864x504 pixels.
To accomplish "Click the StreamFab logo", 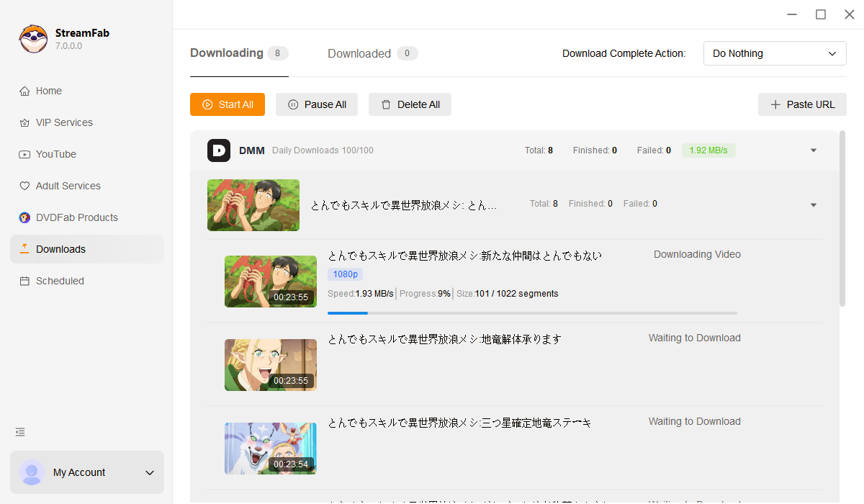I will 33,39.
